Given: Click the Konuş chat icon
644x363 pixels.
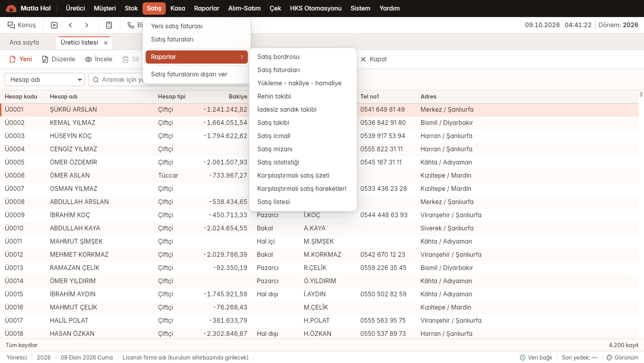Looking at the screenshot, I should point(11,25).
